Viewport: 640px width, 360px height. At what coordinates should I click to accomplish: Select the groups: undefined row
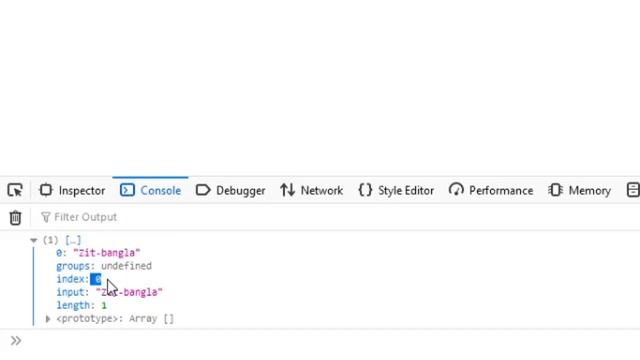(x=104, y=266)
